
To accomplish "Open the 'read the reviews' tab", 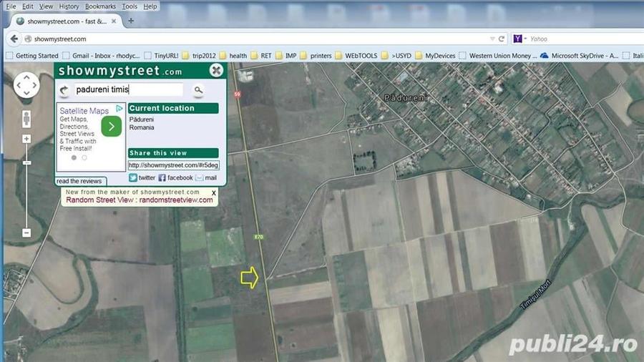I will click(x=79, y=181).
